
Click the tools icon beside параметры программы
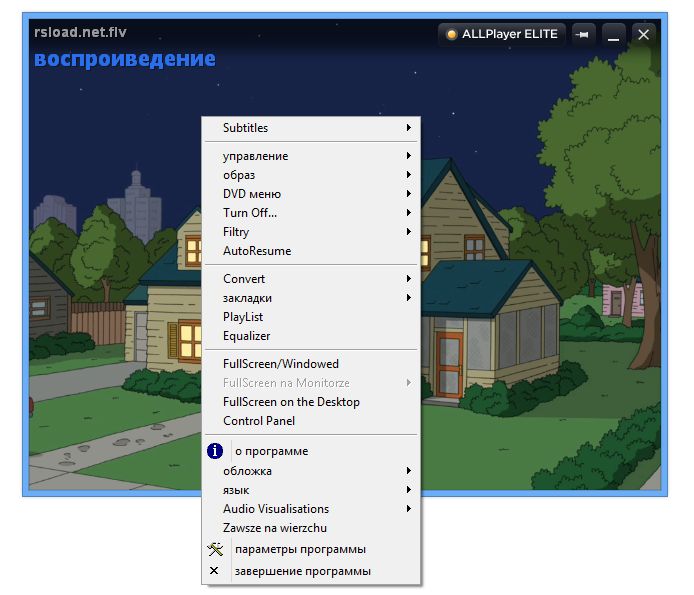[215, 549]
